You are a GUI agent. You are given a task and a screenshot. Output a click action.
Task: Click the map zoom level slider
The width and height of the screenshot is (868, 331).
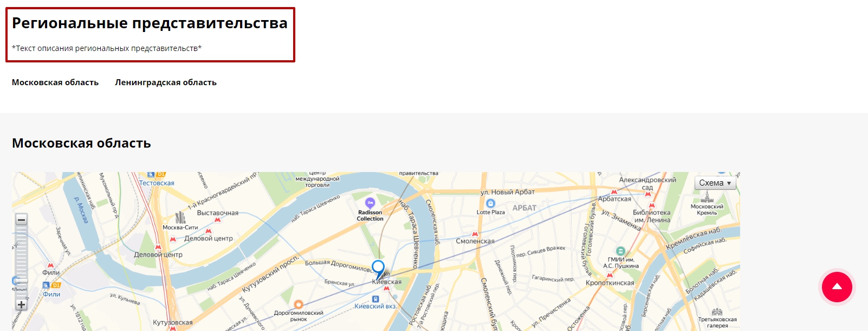click(21, 262)
